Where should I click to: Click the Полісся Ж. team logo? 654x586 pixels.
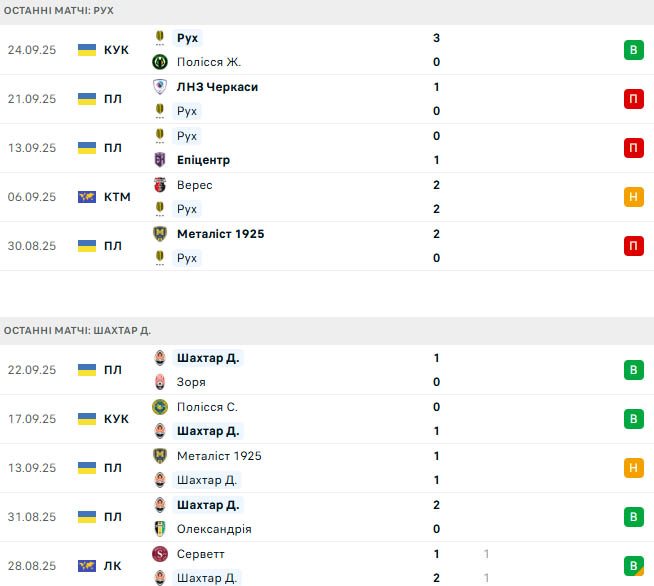coord(159,62)
